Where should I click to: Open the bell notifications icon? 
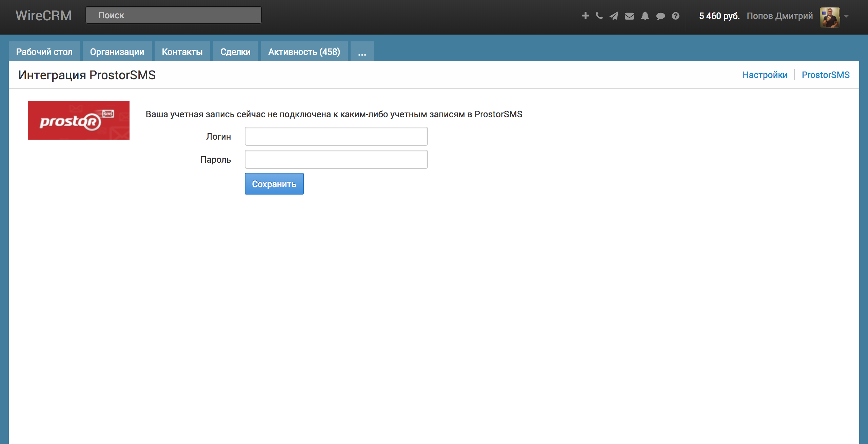click(x=645, y=16)
